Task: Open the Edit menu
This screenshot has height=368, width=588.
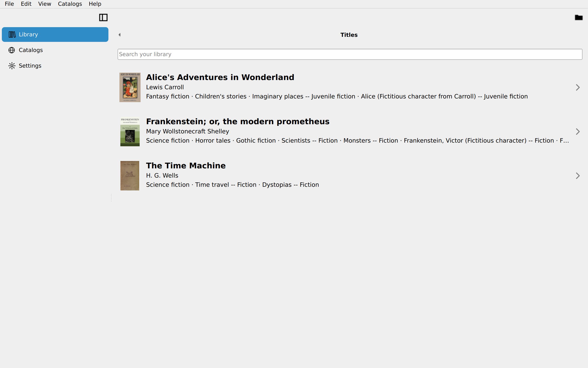Action: click(26, 4)
